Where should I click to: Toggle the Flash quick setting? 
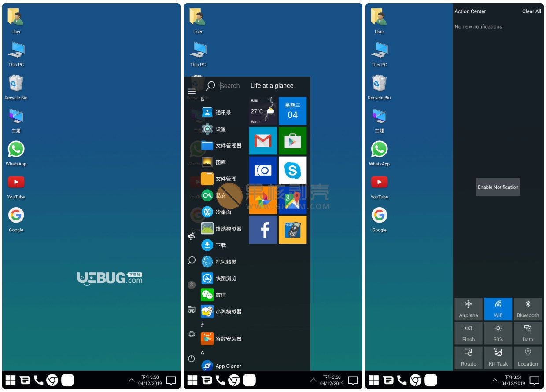pyautogui.click(x=469, y=333)
